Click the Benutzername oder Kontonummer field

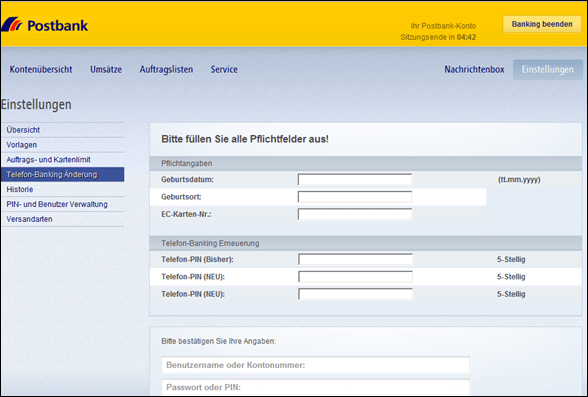coord(315,365)
